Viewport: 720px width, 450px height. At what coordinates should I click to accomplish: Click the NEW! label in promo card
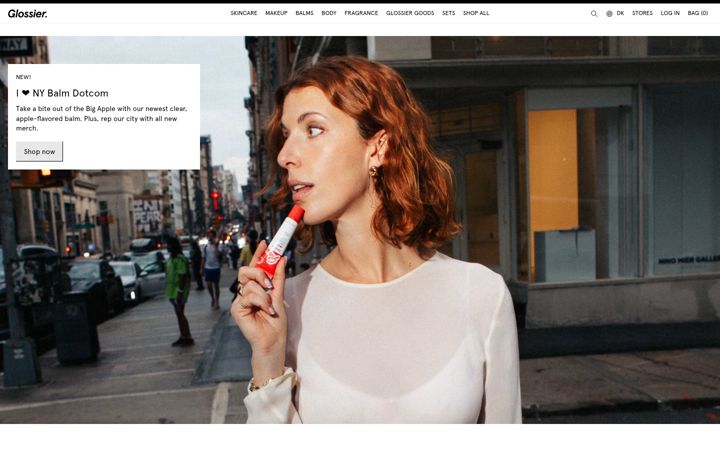click(23, 77)
